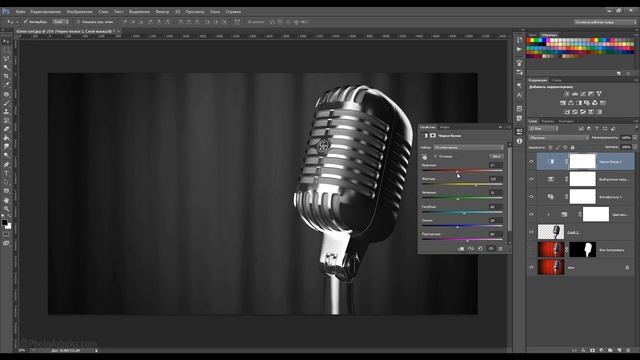This screenshot has width=640, height=360.
Task: Hide the Black & White 1 layer
Action: coord(531,162)
